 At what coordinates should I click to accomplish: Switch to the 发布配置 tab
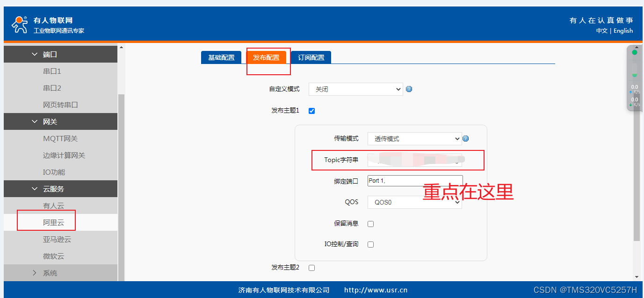[x=266, y=57]
